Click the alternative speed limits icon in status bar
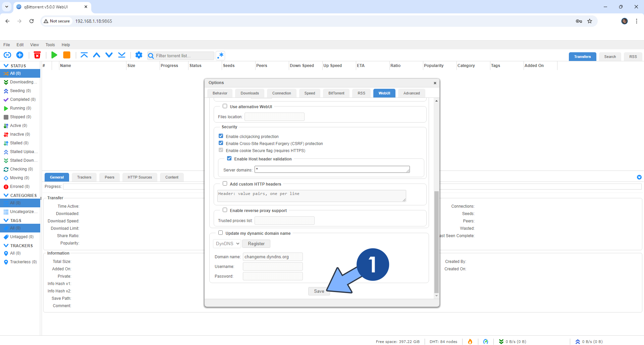The width and height of the screenshot is (644, 345). [x=486, y=341]
